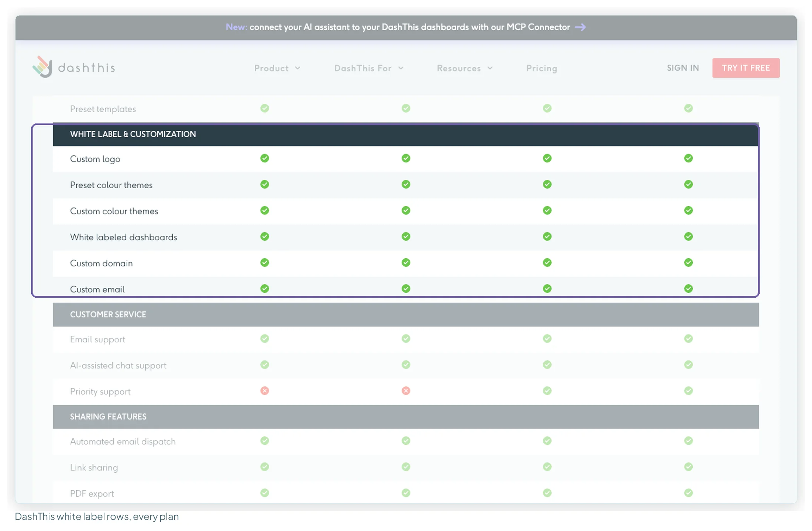Click the second-plan check for Automated email dispatch

406,441
